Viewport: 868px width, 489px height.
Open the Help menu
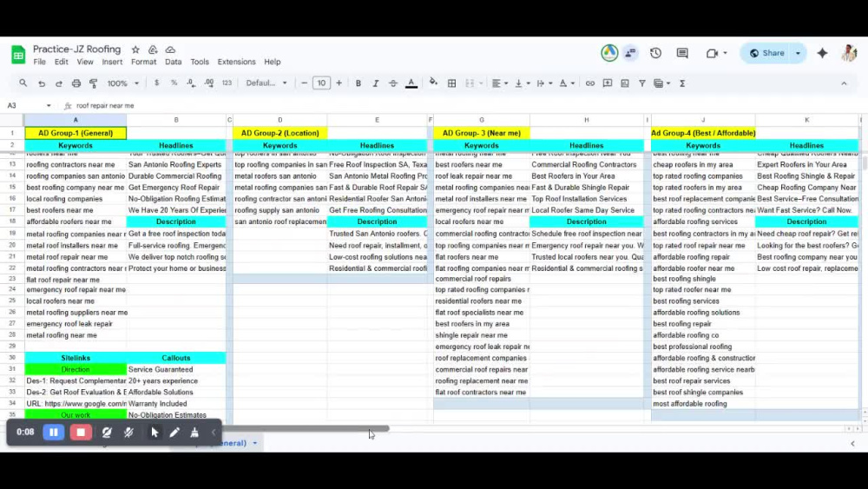(273, 62)
